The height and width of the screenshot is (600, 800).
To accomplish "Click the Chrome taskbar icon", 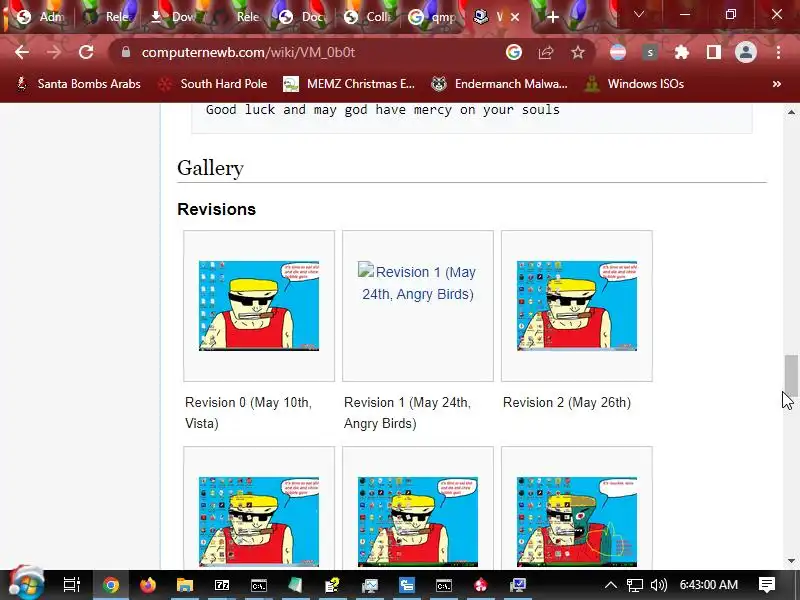I will point(111,585).
